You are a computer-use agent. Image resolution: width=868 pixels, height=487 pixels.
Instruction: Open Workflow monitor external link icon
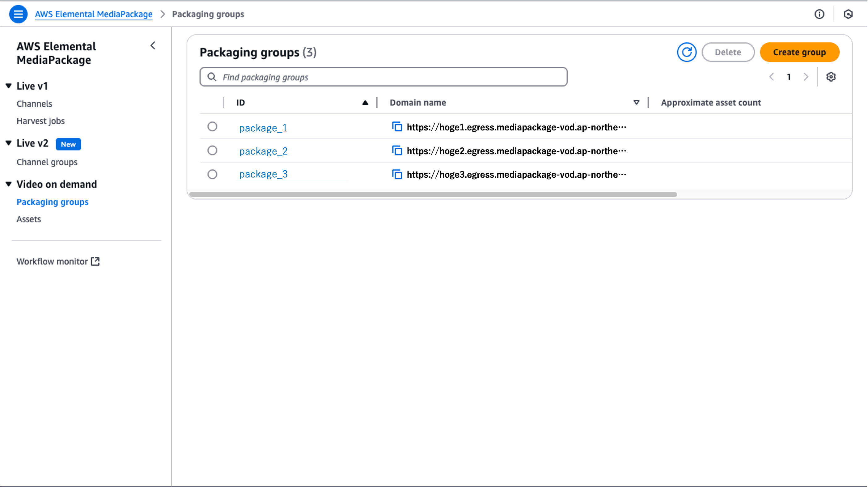click(95, 261)
